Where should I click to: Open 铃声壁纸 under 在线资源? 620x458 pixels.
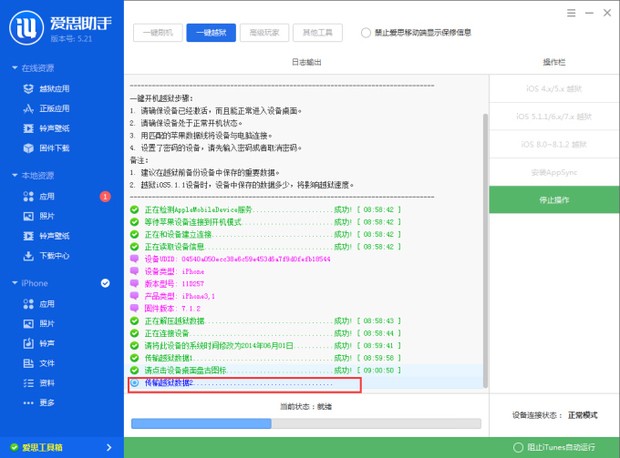pyautogui.click(x=46, y=128)
